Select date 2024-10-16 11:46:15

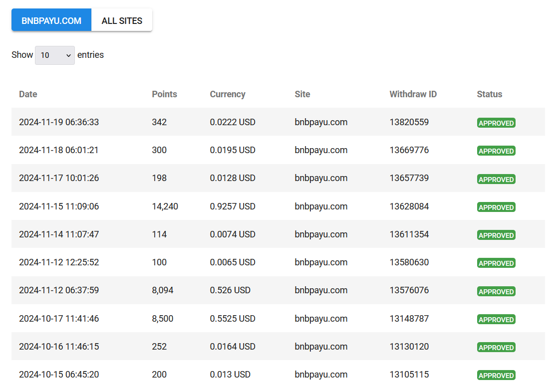[59, 346]
